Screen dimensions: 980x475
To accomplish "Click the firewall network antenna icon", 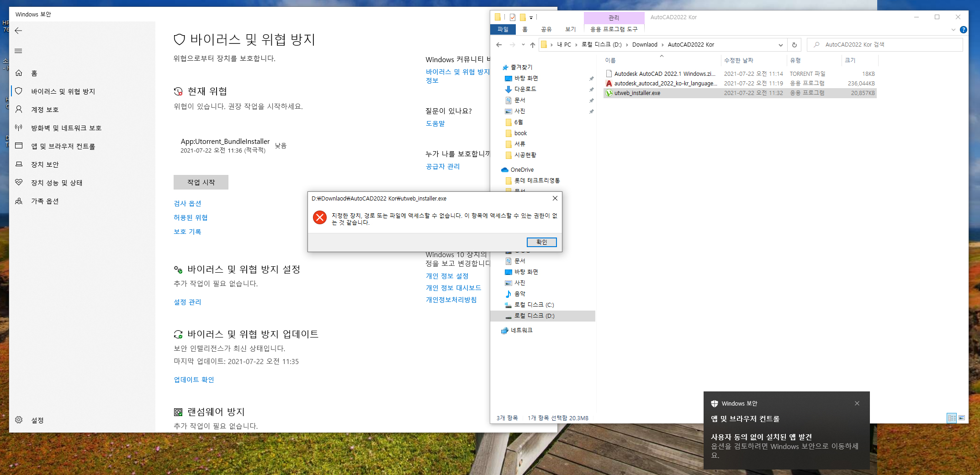I will (19, 127).
